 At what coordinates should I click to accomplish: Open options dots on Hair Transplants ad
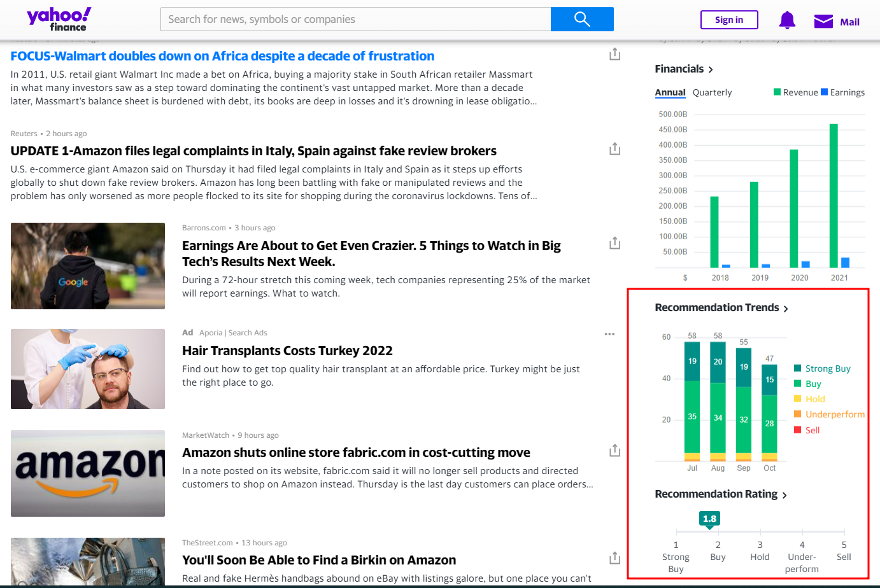609,333
